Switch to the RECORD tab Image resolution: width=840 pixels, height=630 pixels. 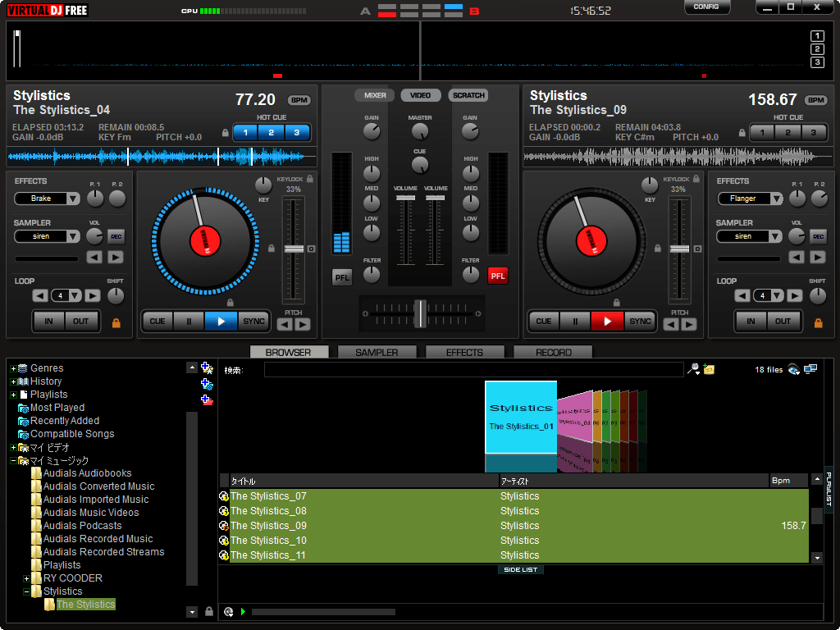coord(553,352)
